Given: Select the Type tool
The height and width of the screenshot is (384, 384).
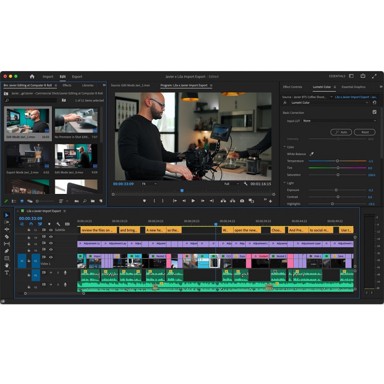Looking at the screenshot, I should (x=6, y=273).
